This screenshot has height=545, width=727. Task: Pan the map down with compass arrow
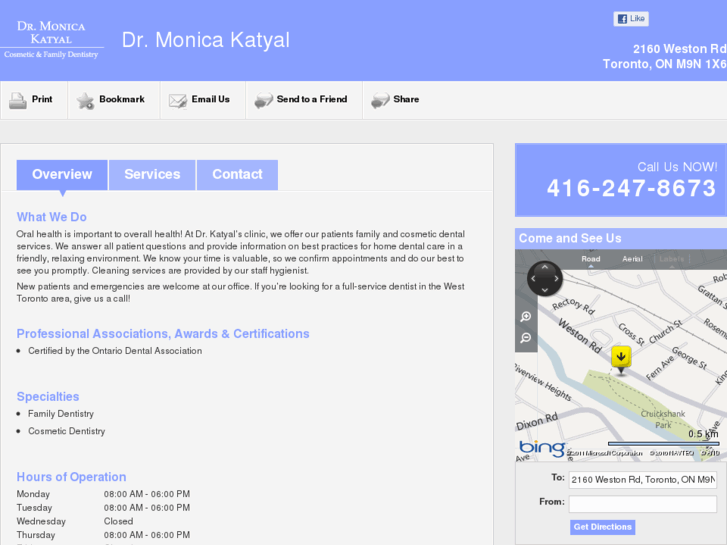(x=545, y=290)
